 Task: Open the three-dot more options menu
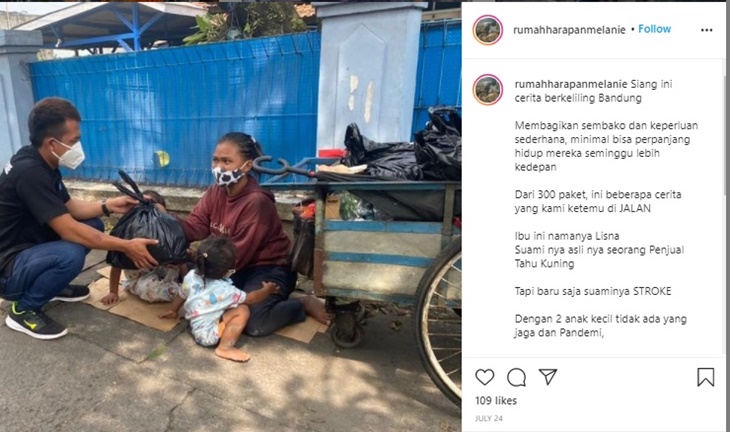tap(707, 30)
